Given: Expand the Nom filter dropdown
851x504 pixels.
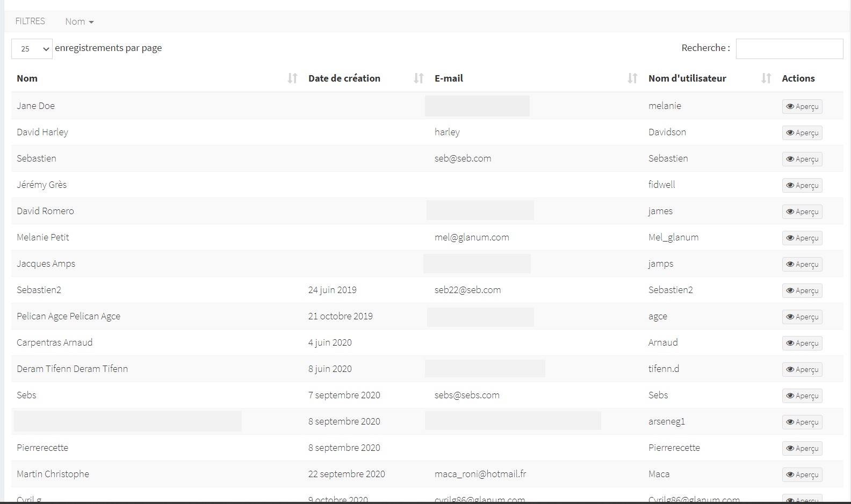Looking at the screenshot, I should pos(80,21).
